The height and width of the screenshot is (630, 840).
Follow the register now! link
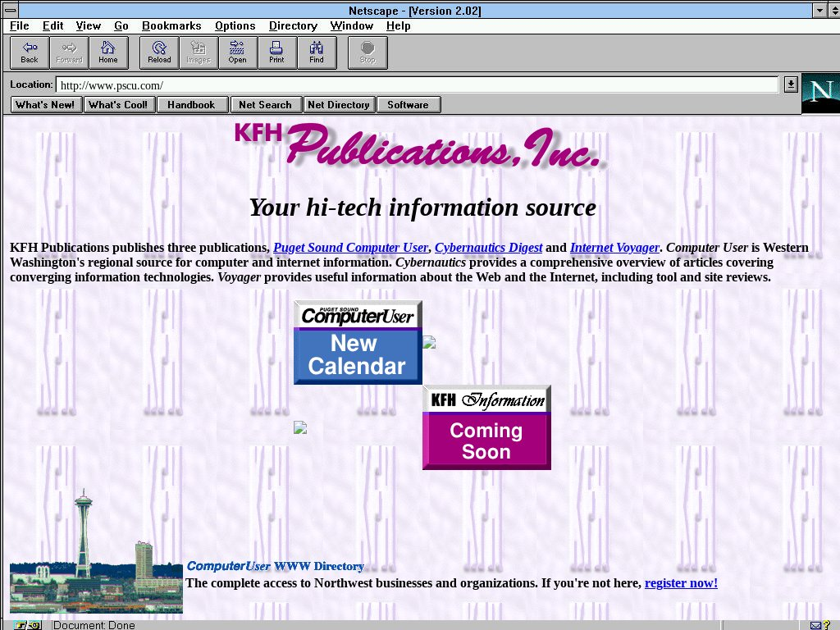click(x=681, y=583)
